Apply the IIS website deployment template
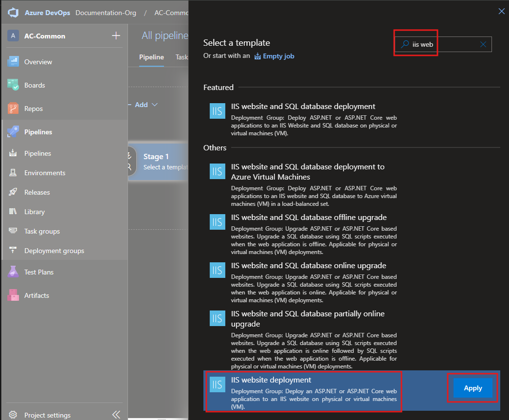Image resolution: width=509 pixels, height=420 pixels. pos(473,388)
